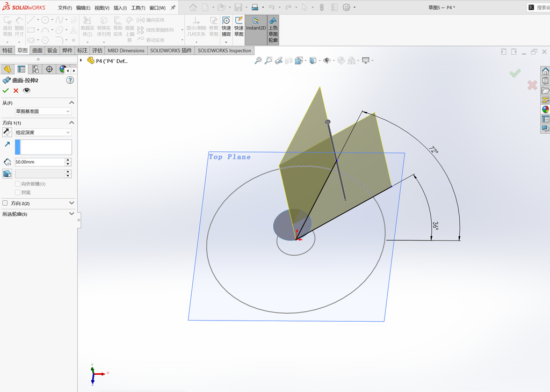The width and height of the screenshot is (550, 392).
Task: Cancel surface extrude with red X
Action: click(x=16, y=90)
